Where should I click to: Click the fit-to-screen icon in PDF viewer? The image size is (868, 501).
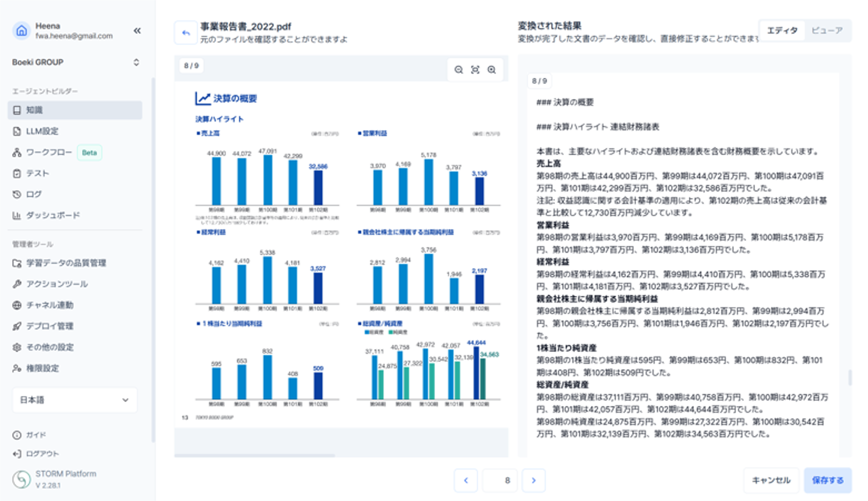pos(475,70)
